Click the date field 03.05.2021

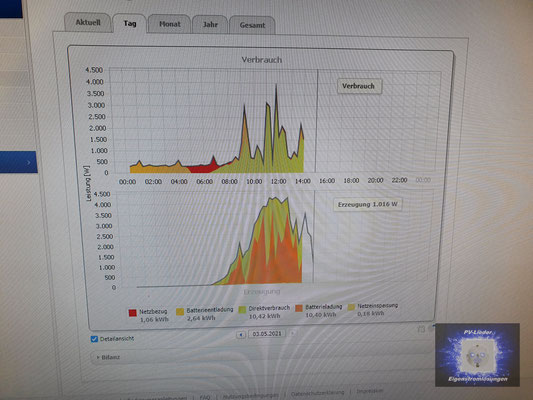point(267,334)
